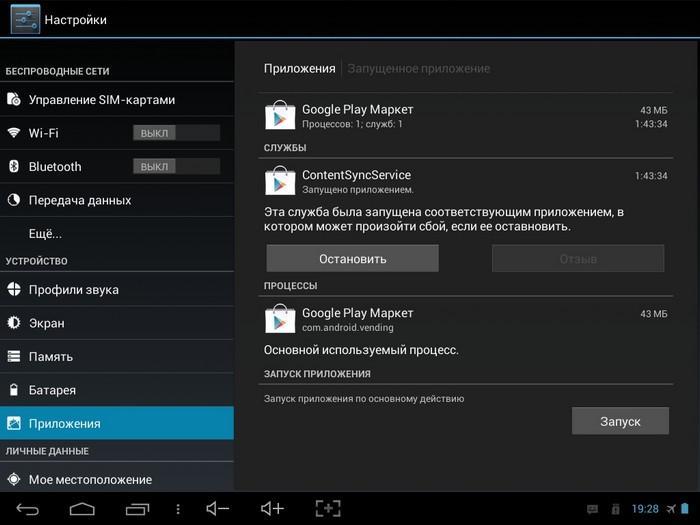Tap the back arrow navigation icon

click(x=28, y=509)
